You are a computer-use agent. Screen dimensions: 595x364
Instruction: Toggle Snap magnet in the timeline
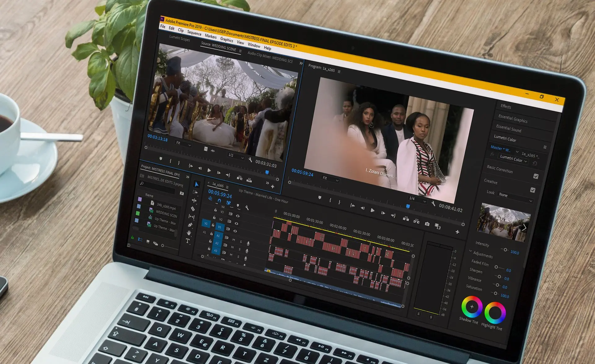tap(219, 201)
